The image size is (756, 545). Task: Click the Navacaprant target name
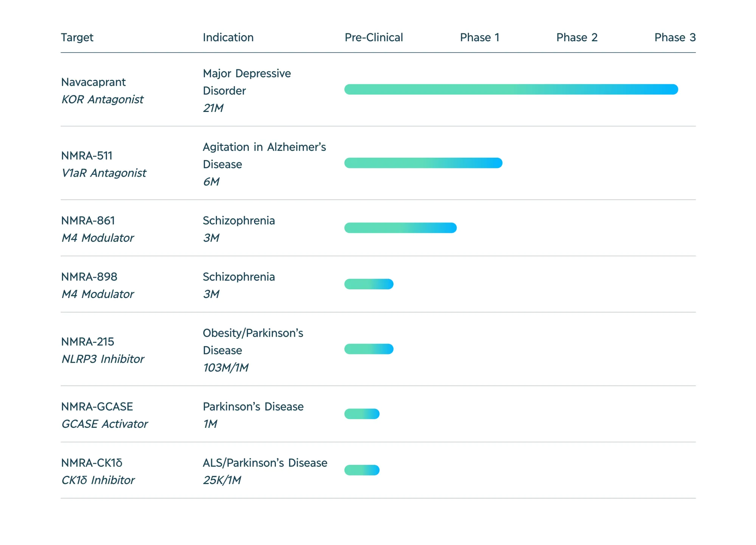(x=93, y=82)
